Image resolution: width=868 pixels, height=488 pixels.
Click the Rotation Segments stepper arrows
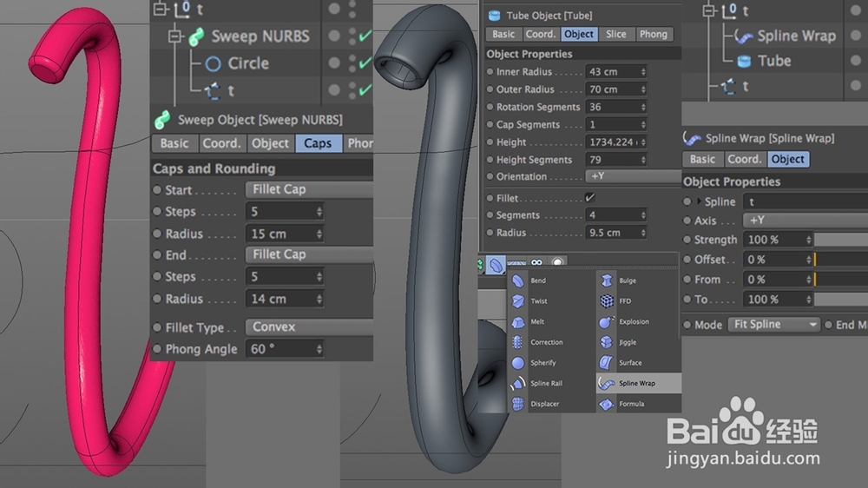[x=642, y=107]
